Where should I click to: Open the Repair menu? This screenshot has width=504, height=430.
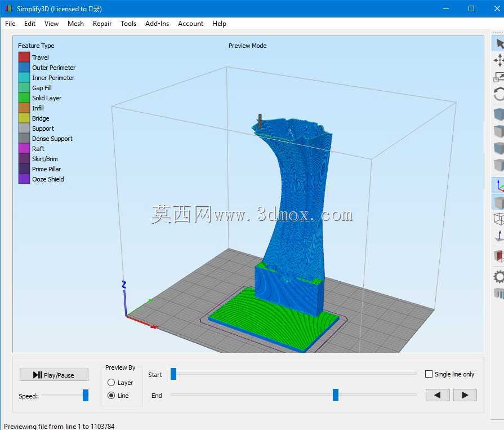tap(102, 24)
